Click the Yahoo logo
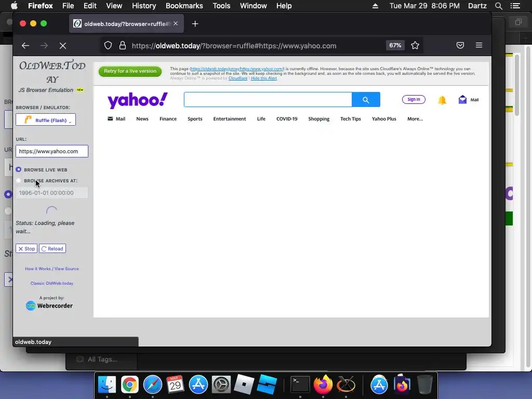The height and width of the screenshot is (399, 532). [137, 100]
